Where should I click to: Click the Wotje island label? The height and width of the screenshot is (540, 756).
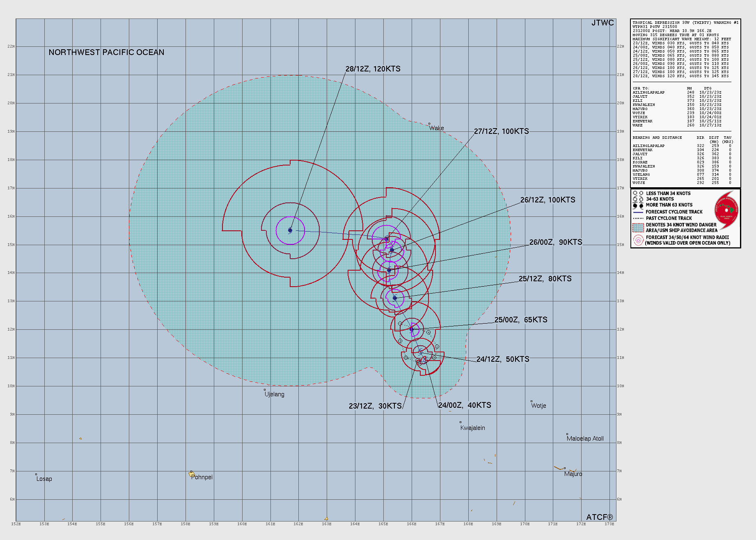(x=538, y=406)
